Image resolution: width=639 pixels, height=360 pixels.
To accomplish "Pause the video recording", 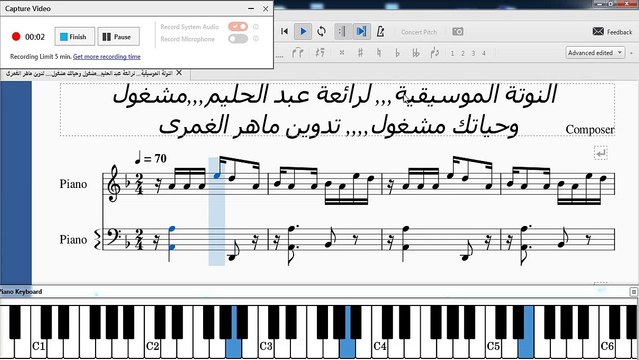I will click(x=118, y=37).
